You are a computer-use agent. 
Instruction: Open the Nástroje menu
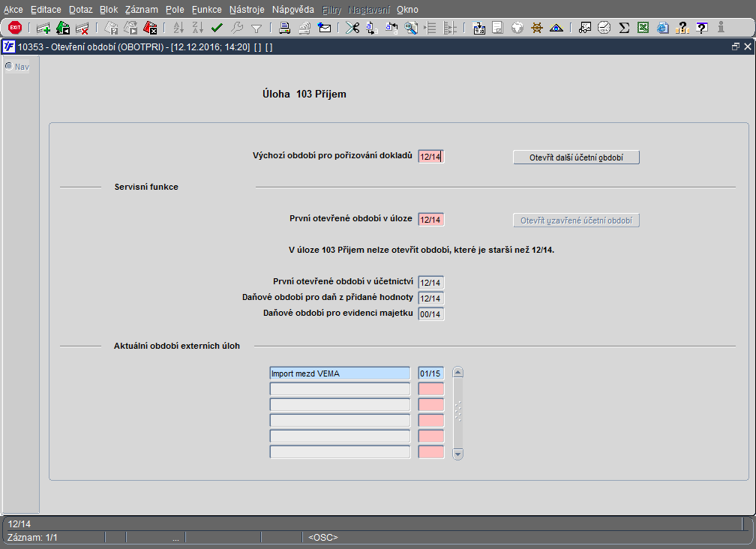pyautogui.click(x=247, y=10)
